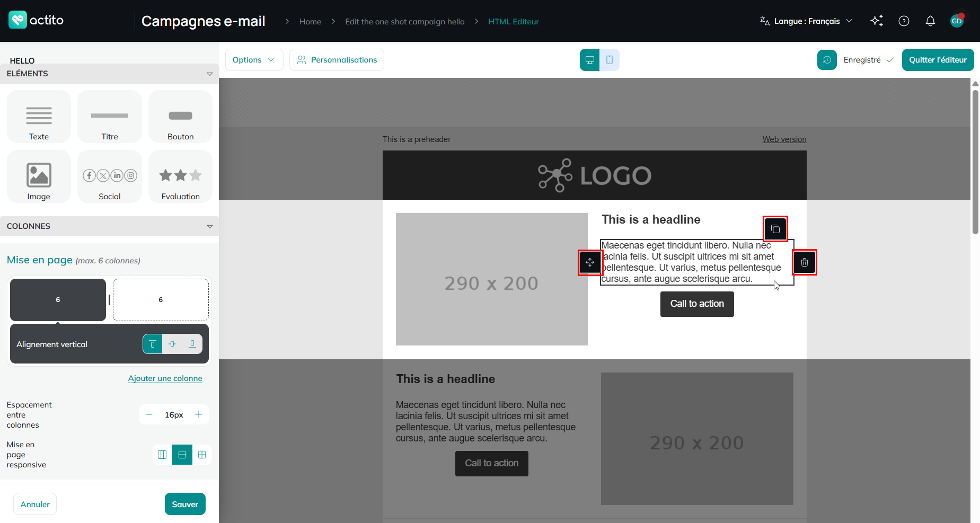980x523 pixels.
Task: Open the AI sparkle assistant icon
Action: pyautogui.click(x=877, y=21)
